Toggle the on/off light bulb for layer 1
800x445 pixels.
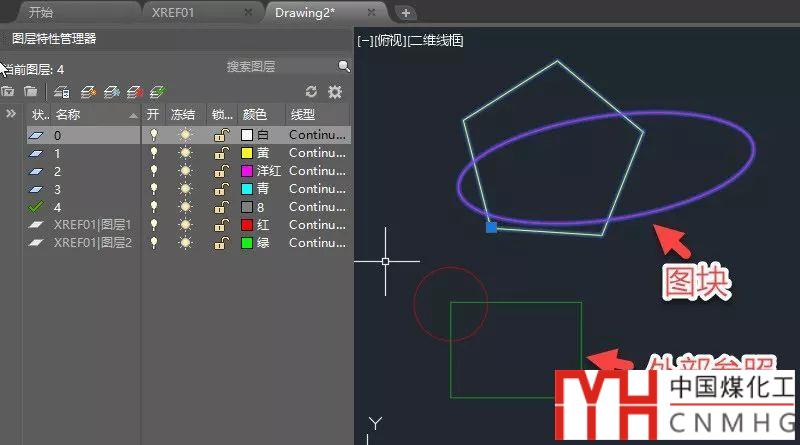[154, 153]
